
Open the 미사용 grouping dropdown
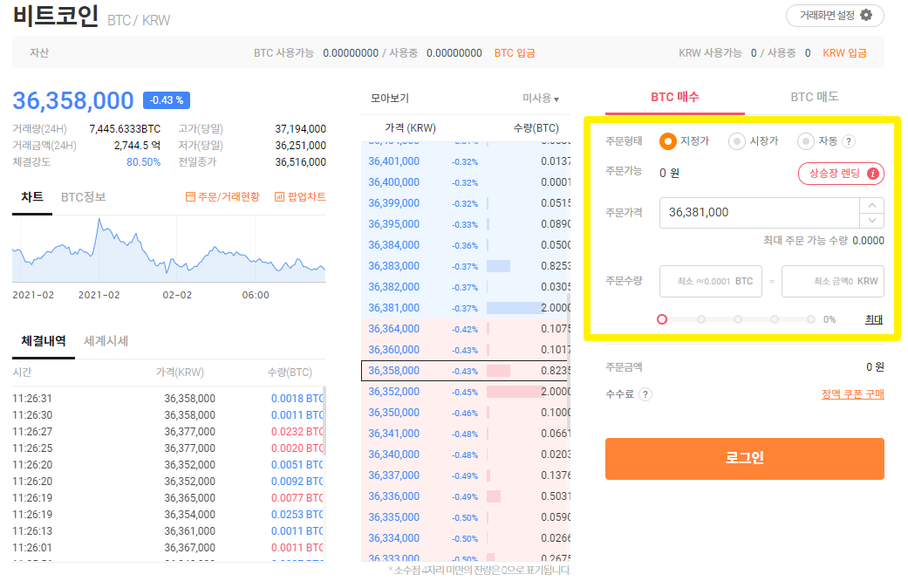[541, 99]
